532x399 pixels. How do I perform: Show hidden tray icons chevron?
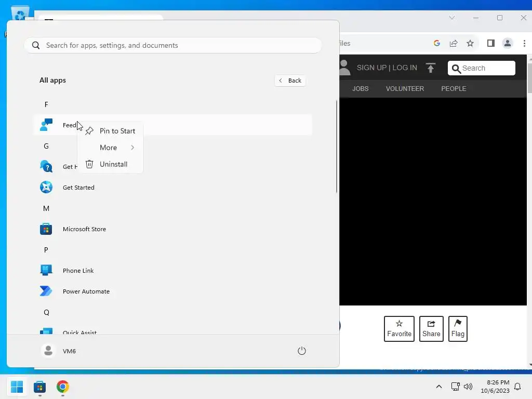pyautogui.click(x=438, y=387)
